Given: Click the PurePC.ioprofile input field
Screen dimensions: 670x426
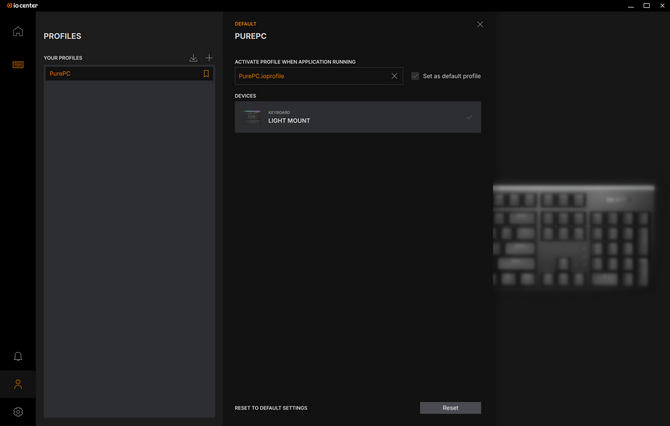Looking at the screenshot, I should point(319,76).
